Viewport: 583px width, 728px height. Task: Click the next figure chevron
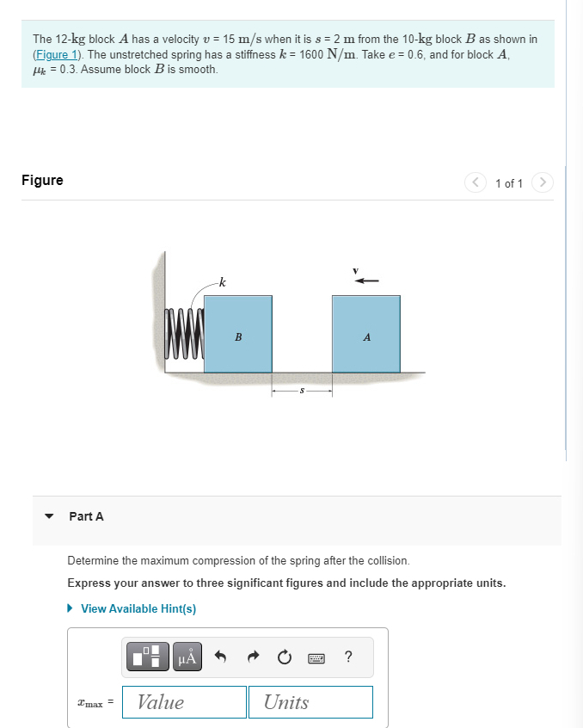(x=543, y=182)
